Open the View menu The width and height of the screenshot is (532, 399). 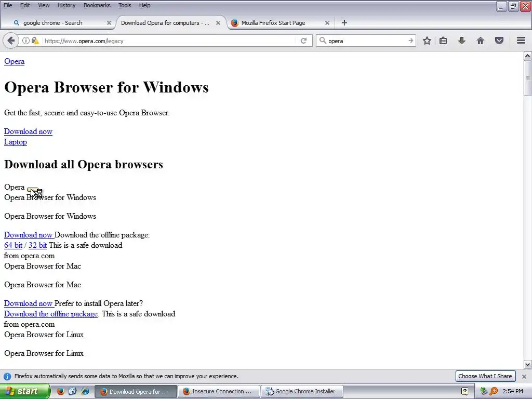[44, 5]
